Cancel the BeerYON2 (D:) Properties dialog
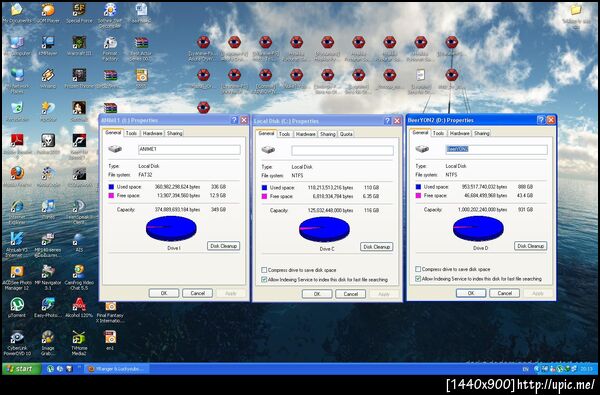 (x=505, y=293)
